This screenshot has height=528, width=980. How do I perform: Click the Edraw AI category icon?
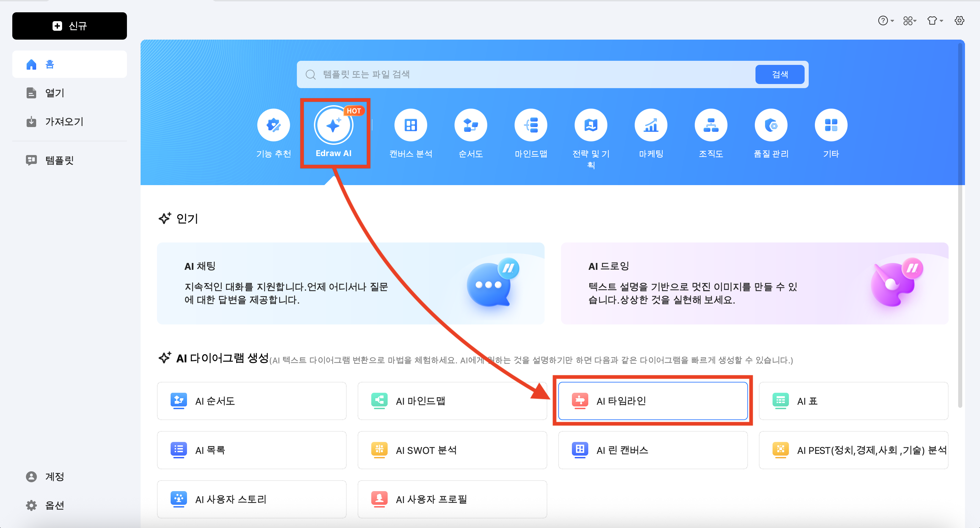click(x=333, y=126)
